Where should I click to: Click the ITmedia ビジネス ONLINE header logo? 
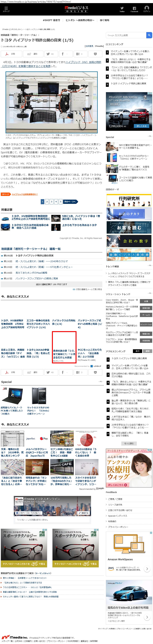[x=76, y=9]
